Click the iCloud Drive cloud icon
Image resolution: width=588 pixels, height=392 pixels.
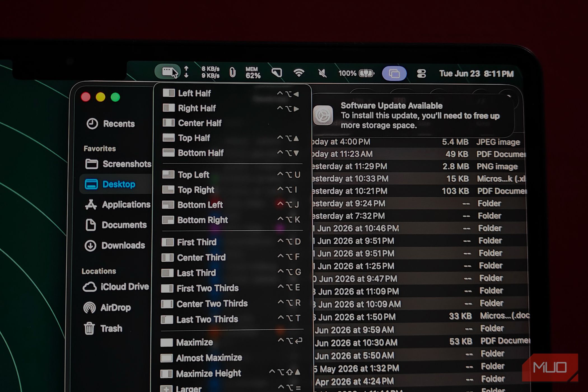90,287
